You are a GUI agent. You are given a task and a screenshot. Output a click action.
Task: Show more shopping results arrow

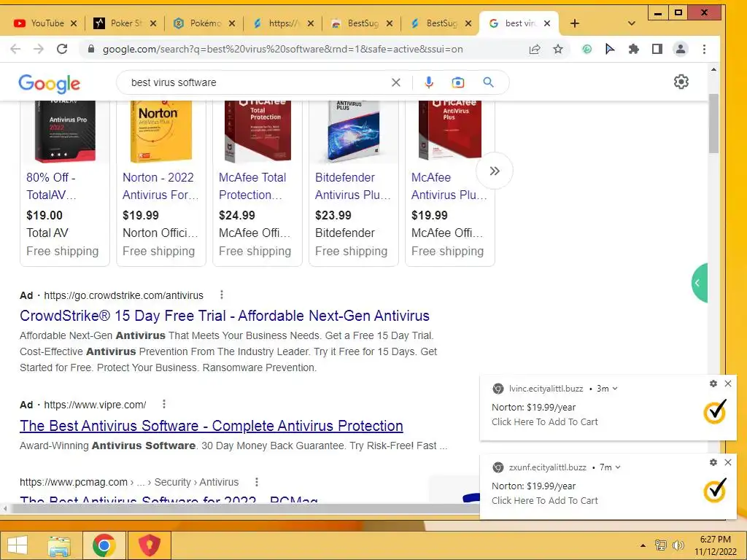coord(495,171)
